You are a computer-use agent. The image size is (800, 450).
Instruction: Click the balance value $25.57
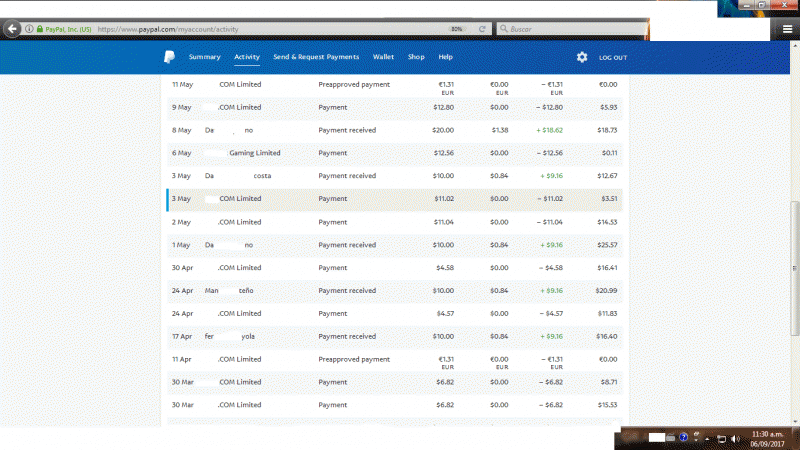607,245
